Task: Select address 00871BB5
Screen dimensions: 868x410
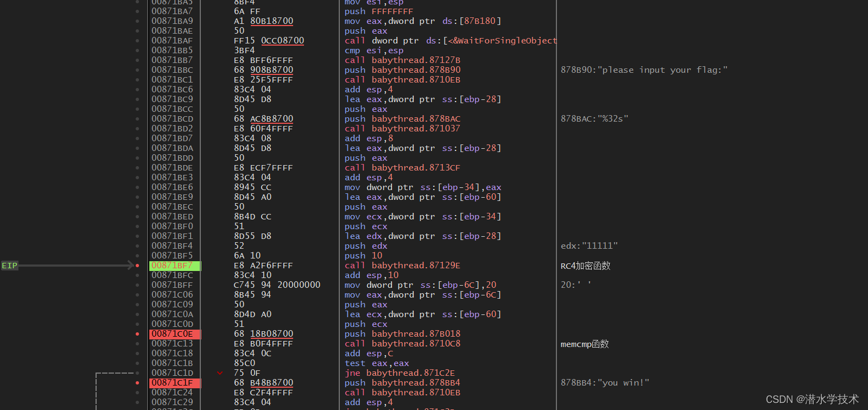Action: pyautogui.click(x=172, y=51)
